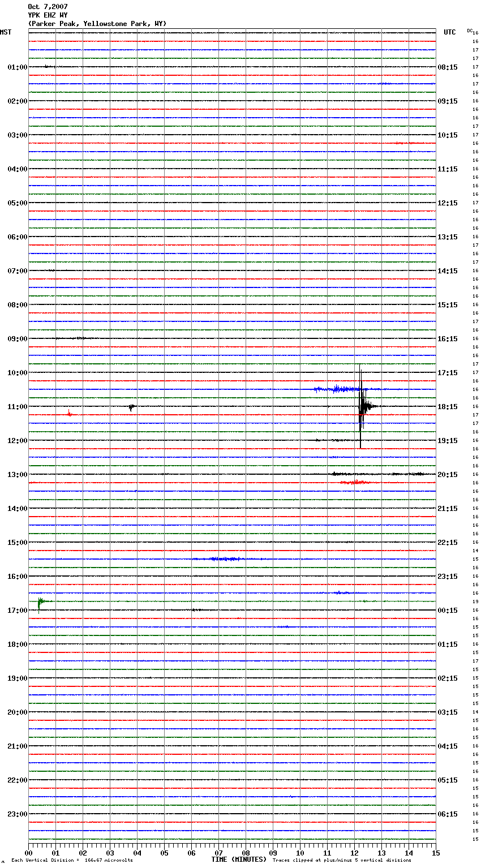
Task: Click the 18:15 UTC time label
Action: [x=448, y=407]
